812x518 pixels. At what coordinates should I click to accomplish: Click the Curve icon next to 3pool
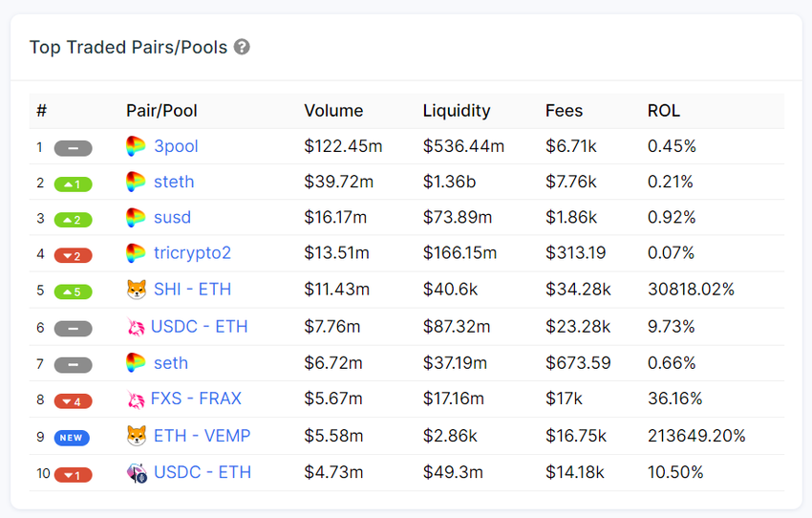[x=136, y=146]
